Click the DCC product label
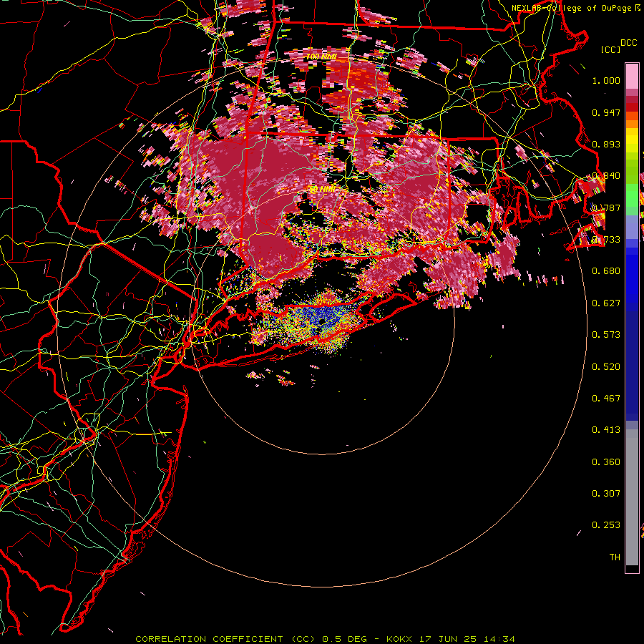 [x=628, y=43]
